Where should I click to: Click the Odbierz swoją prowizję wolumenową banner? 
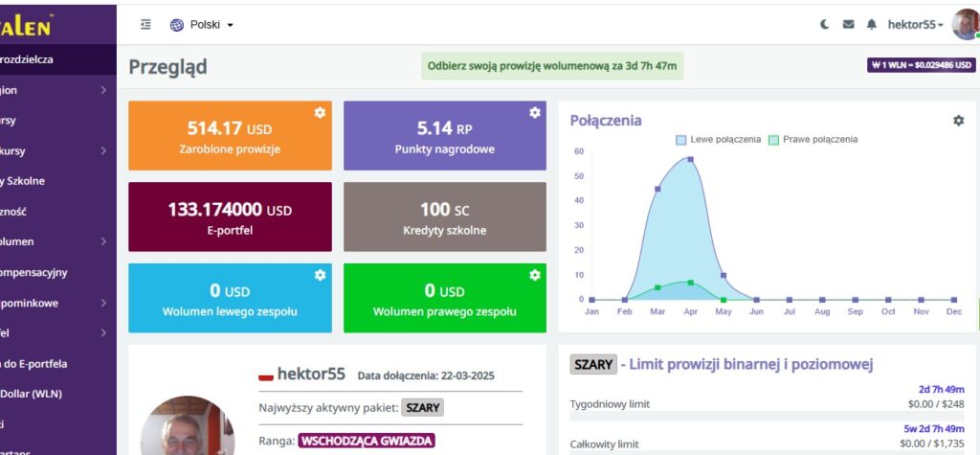[552, 66]
